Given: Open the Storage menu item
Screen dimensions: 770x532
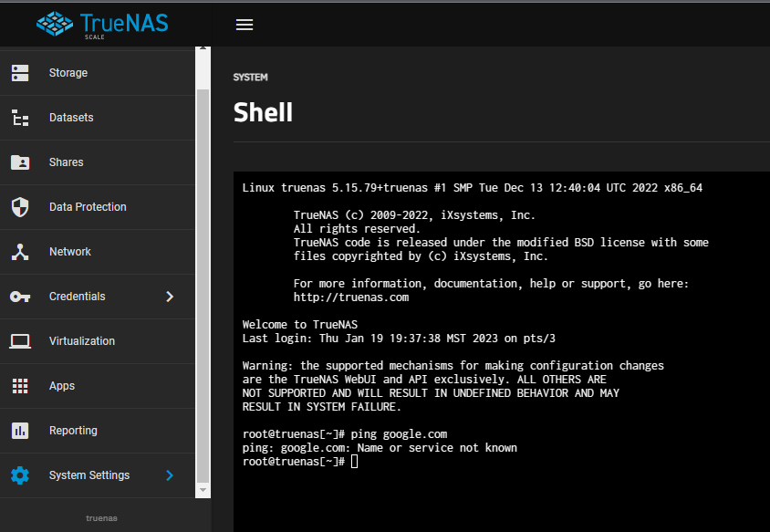Looking at the screenshot, I should pyautogui.click(x=68, y=73).
